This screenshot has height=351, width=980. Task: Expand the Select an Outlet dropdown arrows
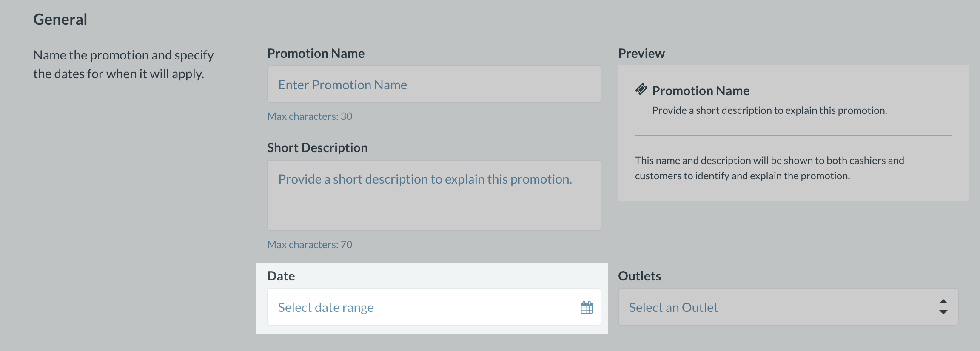coord(943,307)
